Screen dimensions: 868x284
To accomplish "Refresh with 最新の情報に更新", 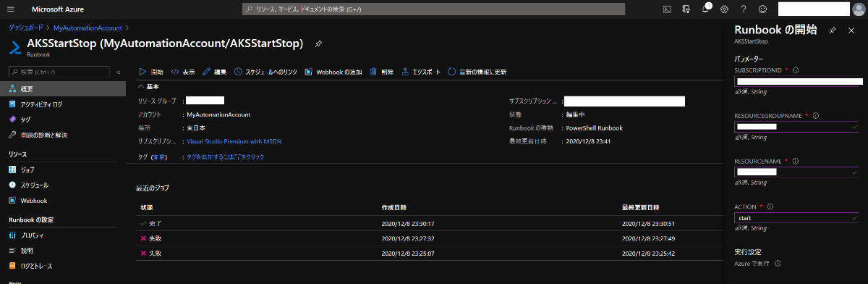I will pyautogui.click(x=477, y=72).
